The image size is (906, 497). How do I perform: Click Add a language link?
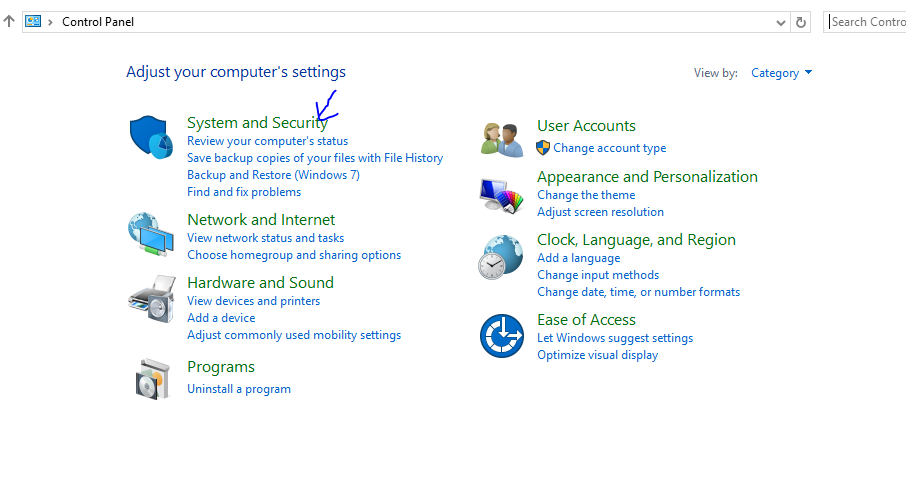click(578, 258)
